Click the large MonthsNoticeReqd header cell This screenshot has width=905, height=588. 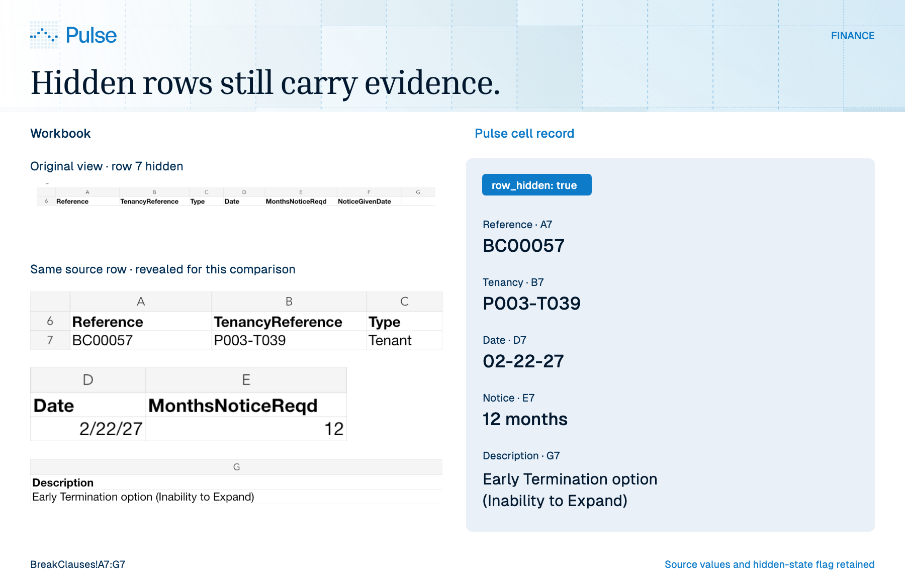(x=246, y=406)
